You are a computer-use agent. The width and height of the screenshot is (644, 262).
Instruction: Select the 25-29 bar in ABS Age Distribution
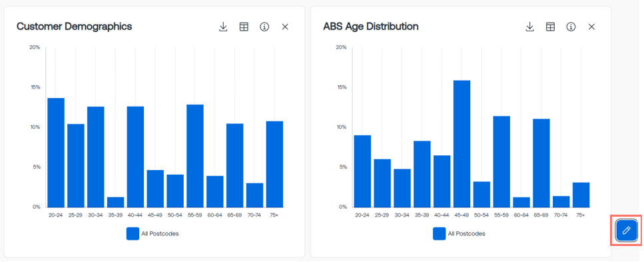[x=382, y=183]
